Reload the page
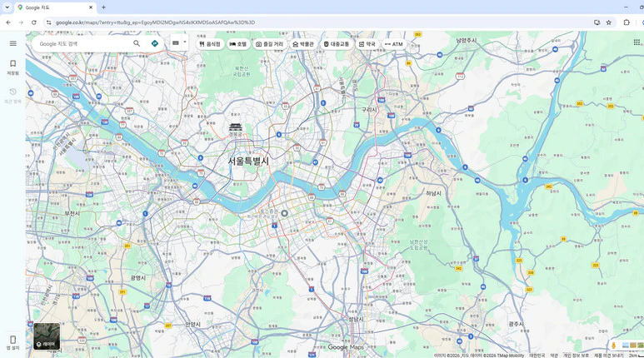The height and width of the screenshot is (358, 644). pos(33,22)
